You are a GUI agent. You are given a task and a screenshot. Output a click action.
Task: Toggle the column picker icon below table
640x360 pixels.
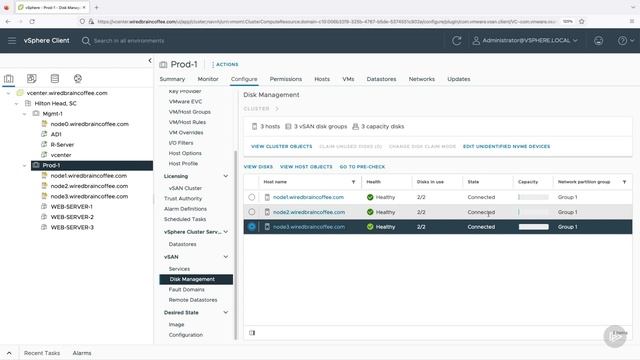[252, 333]
